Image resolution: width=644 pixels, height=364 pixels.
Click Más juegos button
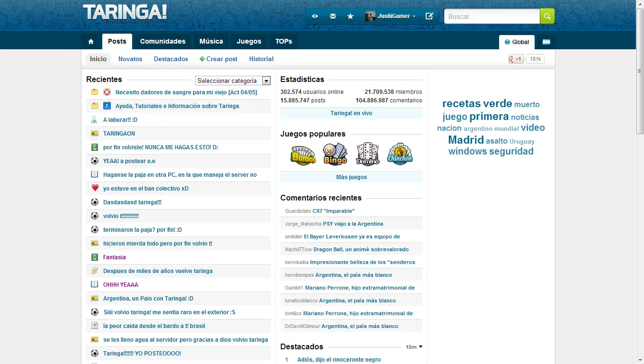(x=351, y=177)
